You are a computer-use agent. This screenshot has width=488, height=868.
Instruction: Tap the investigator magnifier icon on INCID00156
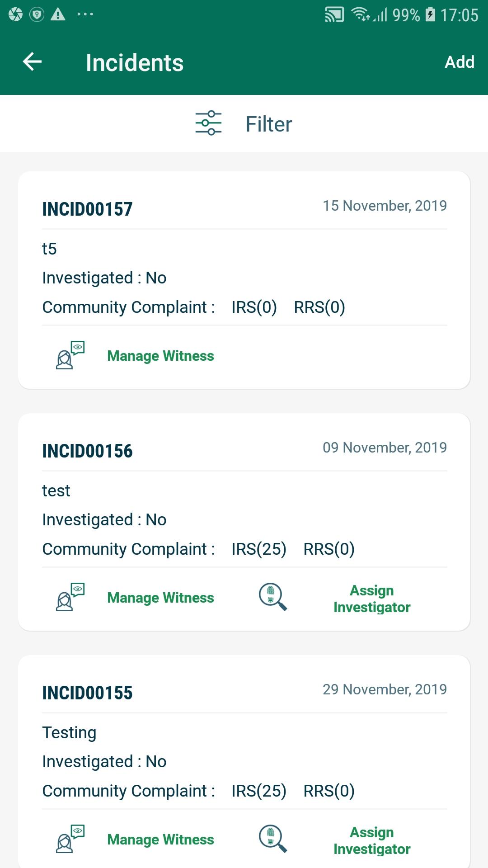[x=272, y=597]
